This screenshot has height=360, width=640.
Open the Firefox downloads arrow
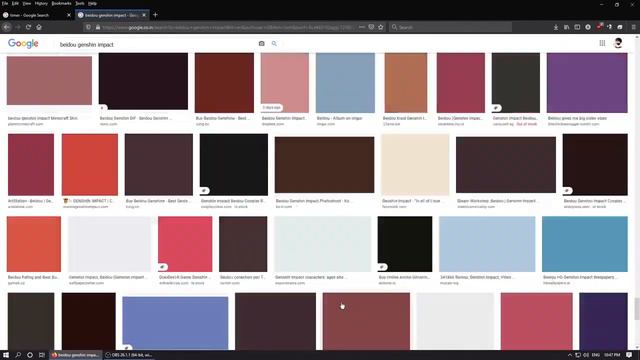click(556, 27)
